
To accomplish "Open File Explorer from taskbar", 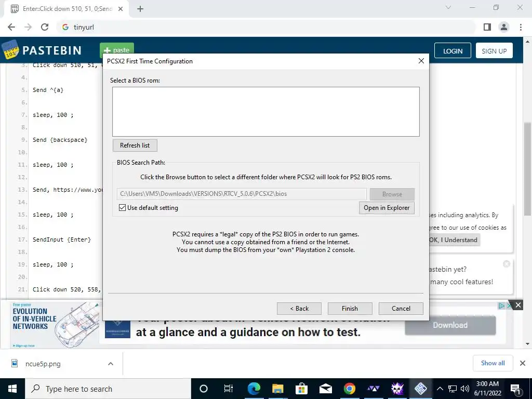I will [x=277, y=389].
